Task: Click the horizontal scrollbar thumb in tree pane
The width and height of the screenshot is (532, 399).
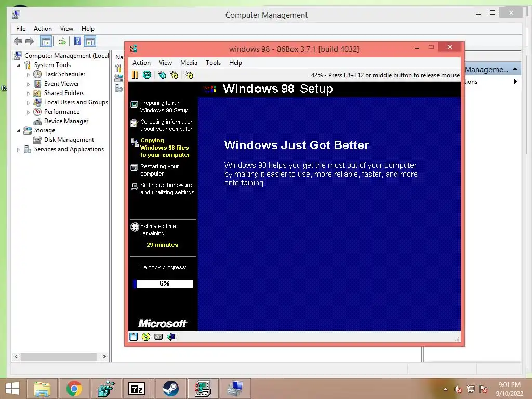Action: [59, 356]
